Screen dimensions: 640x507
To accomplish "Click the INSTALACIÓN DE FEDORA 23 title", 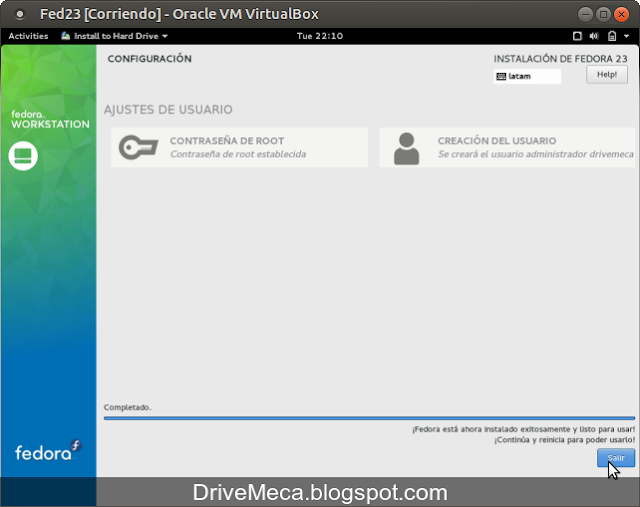I will (560, 59).
